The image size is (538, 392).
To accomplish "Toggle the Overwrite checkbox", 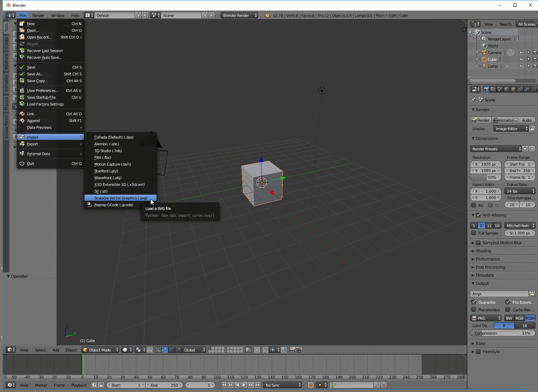I will pyautogui.click(x=473, y=302).
